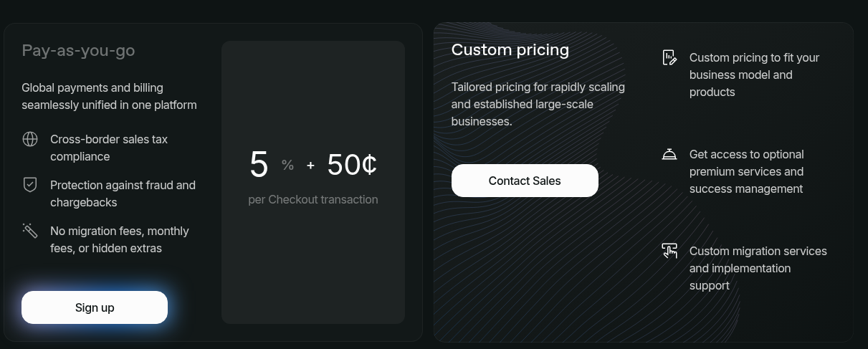This screenshot has width=868, height=349.
Task: Click 'Custom pricing to fit your business model' text
Action: pos(754,75)
